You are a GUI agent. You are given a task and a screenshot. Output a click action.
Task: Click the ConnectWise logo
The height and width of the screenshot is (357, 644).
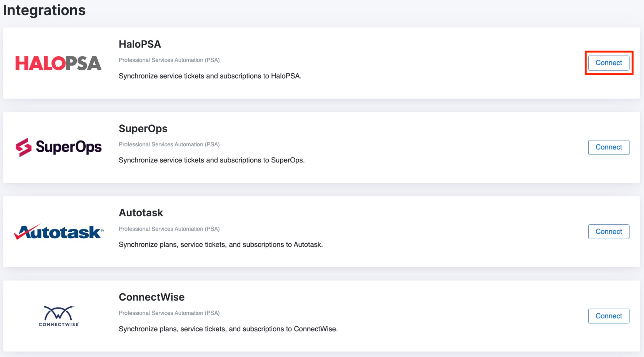pyautogui.click(x=59, y=316)
